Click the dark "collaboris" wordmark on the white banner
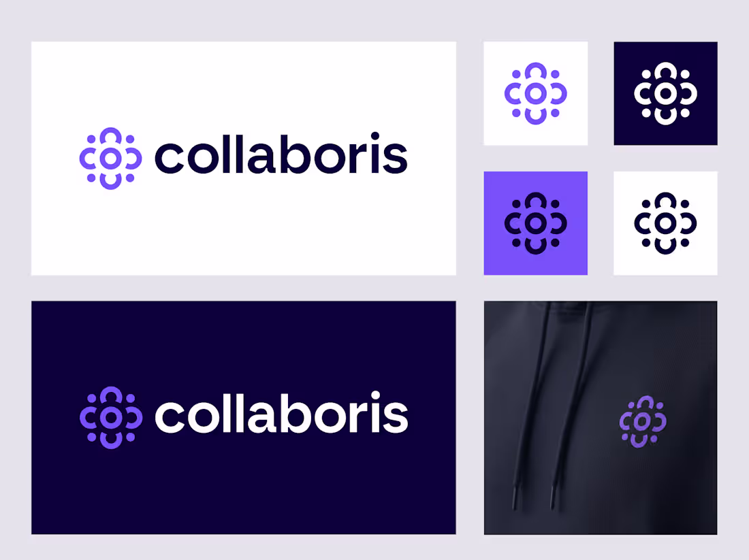Image resolution: width=749 pixels, height=560 pixels. pos(281,154)
